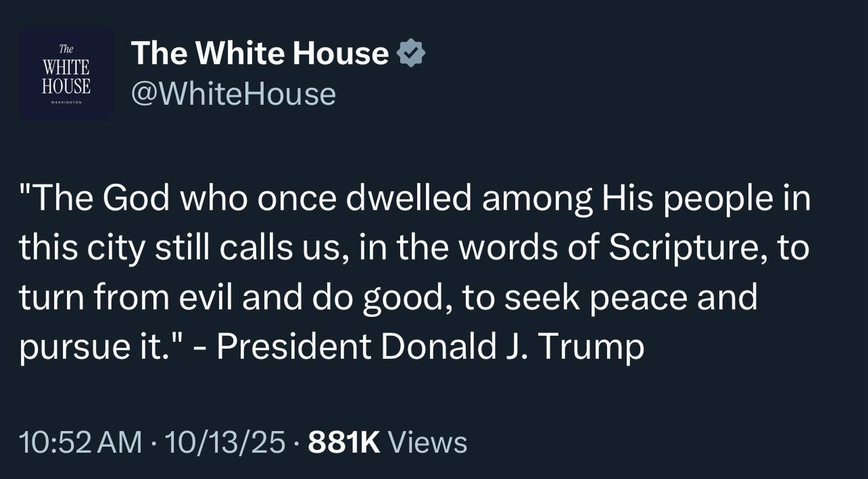Click the blue verified badge icon
The width and height of the screenshot is (868, 479).
[411, 54]
